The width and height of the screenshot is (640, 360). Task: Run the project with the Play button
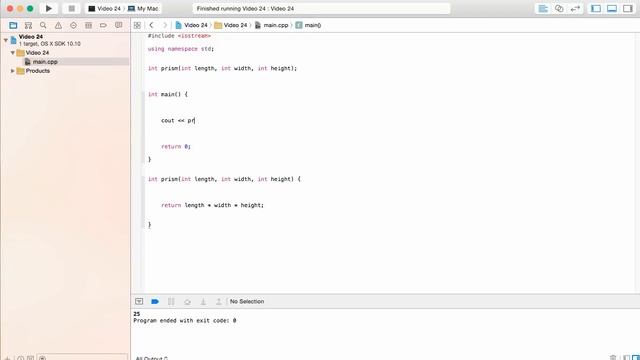49,8
